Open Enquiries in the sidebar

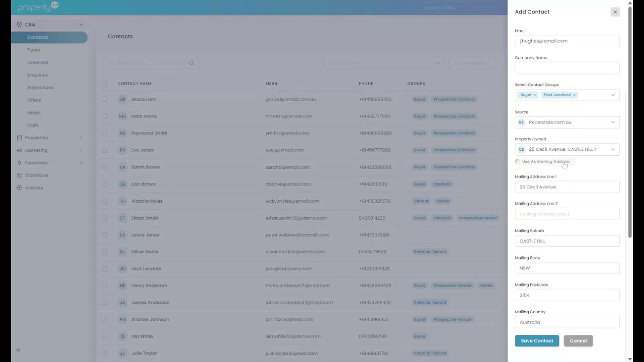(x=38, y=75)
